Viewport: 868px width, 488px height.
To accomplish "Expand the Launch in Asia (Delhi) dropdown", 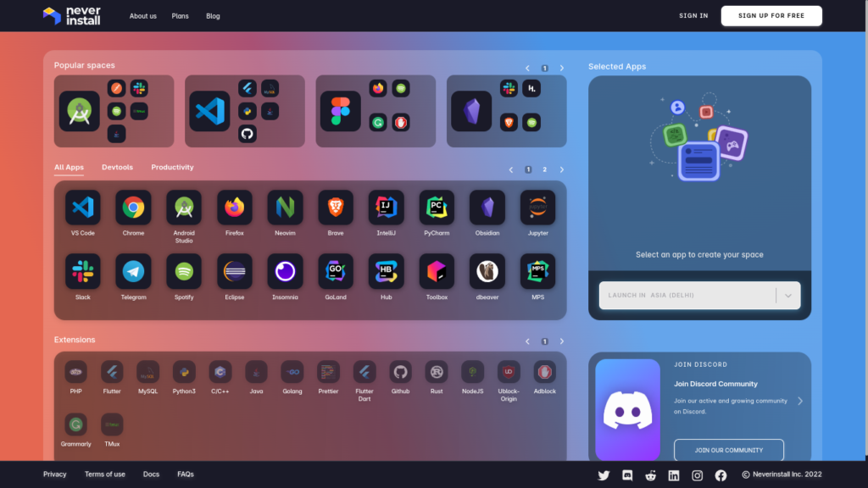I will pyautogui.click(x=787, y=296).
